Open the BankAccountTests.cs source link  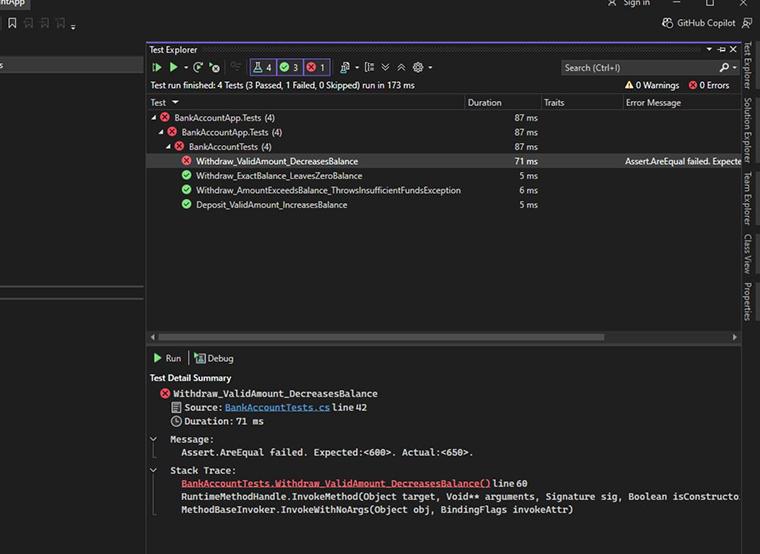[277, 408]
